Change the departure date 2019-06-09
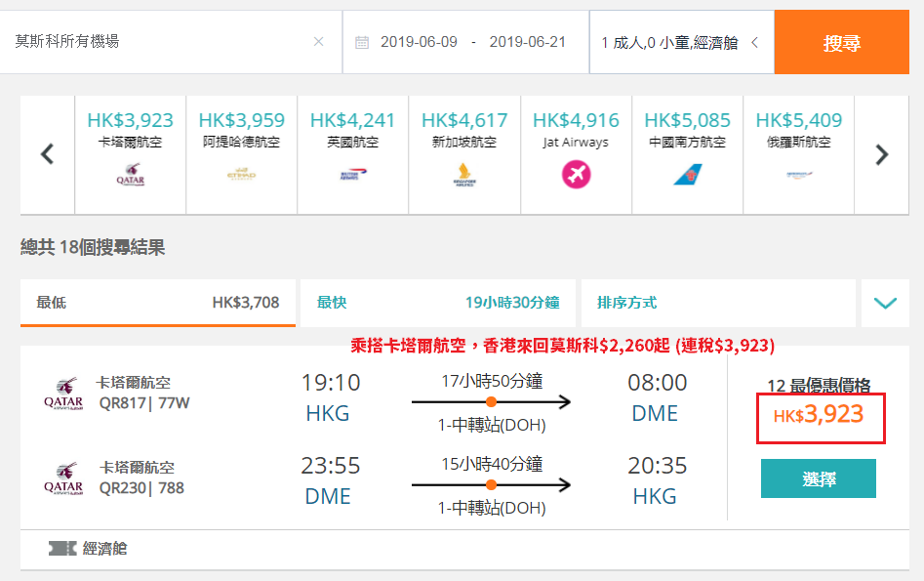The image size is (924, 581). click(419, 42)
